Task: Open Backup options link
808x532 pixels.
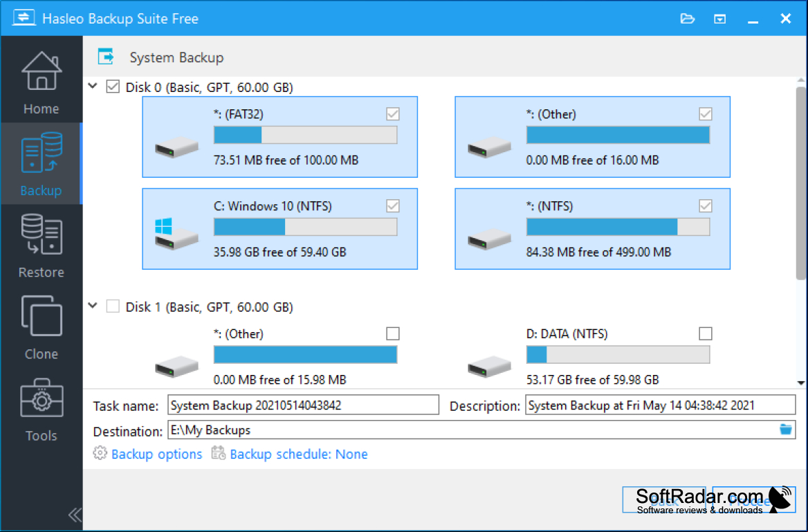Action: (x=156, y=454)
